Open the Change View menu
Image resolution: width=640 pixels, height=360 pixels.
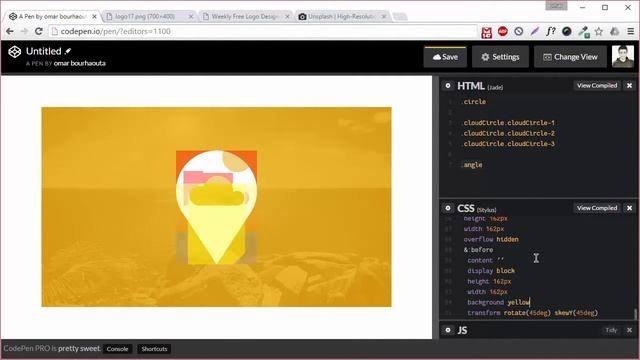pos(570,57)
